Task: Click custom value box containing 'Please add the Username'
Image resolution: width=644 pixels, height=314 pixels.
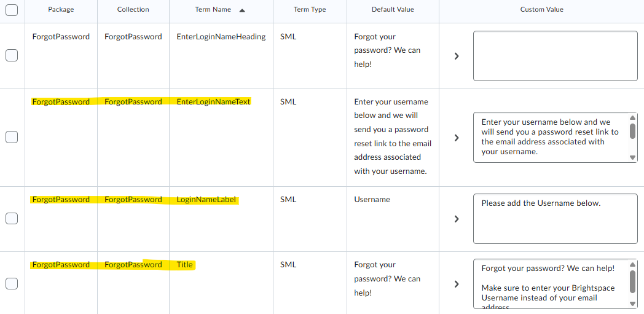Action: point(555,219)
